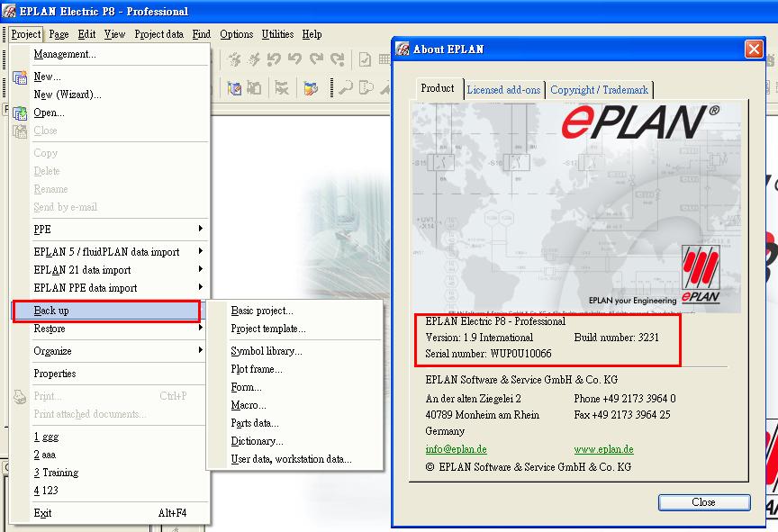Screen dimensions: 778x532
Task: Click the plain redo arrow toolbar icon
Action: point(316,59)
